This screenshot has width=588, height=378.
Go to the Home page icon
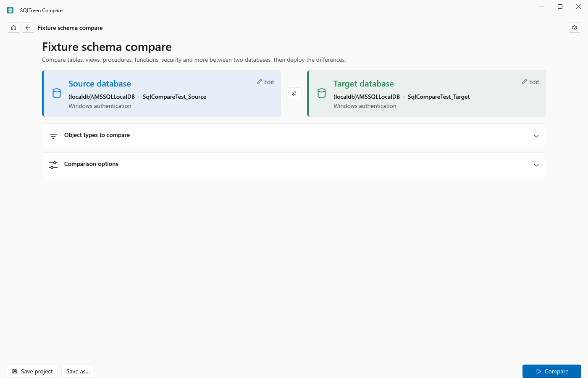[13, 28]
